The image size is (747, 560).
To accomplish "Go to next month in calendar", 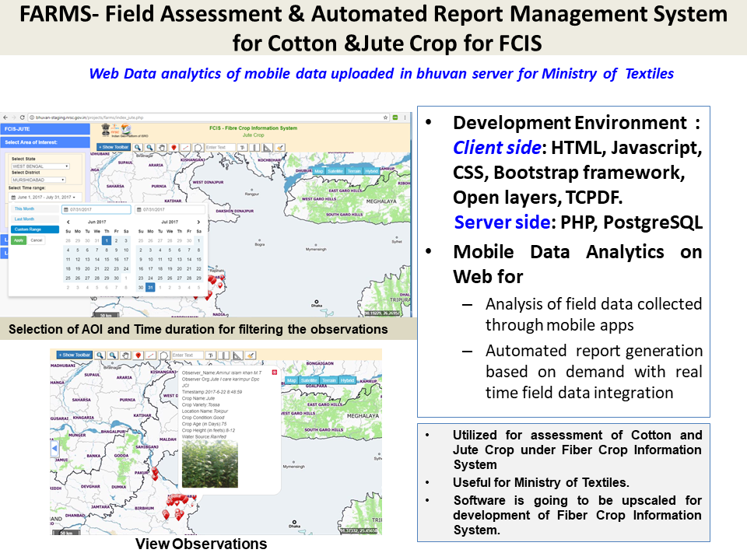I will click(198, 222).
